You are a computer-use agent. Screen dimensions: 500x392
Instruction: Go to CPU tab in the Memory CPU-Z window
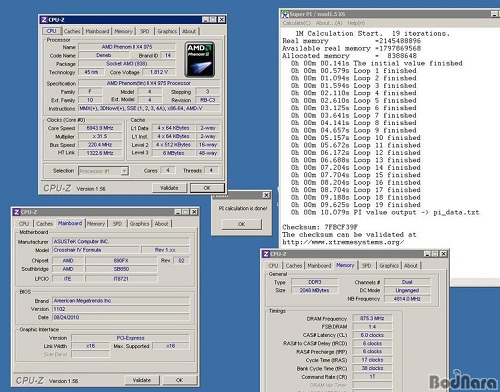point(273,266)
